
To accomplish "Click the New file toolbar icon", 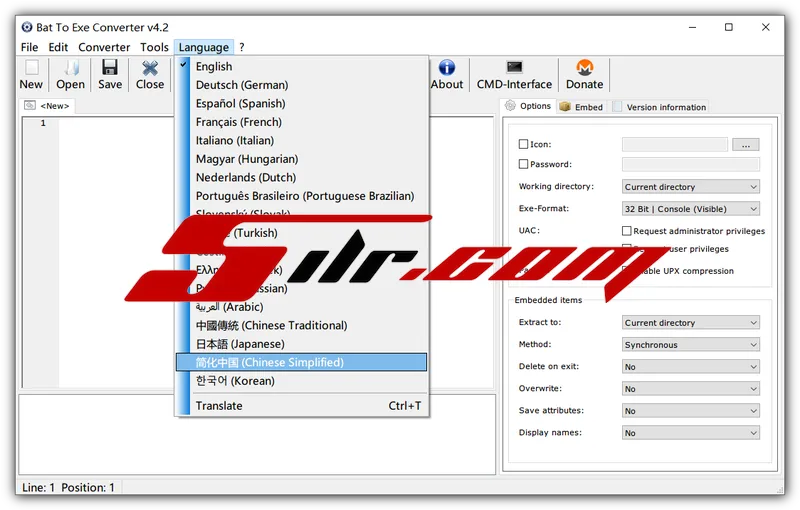I will coord(32,67).
